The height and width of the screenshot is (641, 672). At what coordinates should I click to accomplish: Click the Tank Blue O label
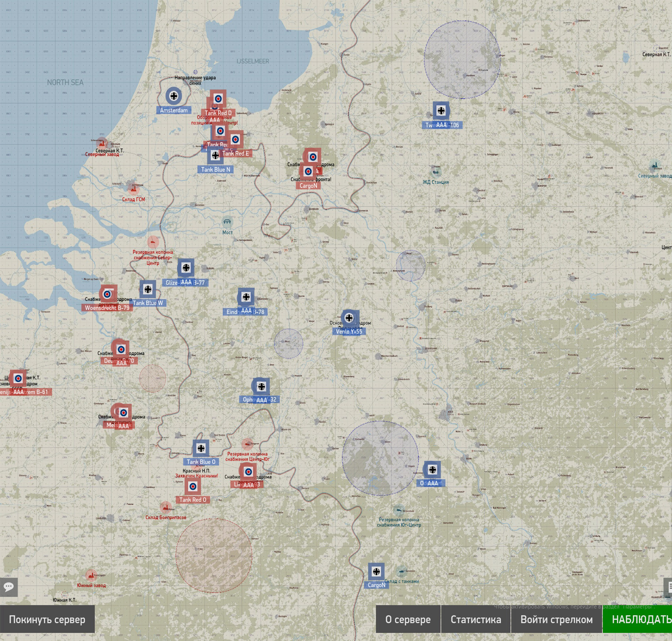coord(201,462)
